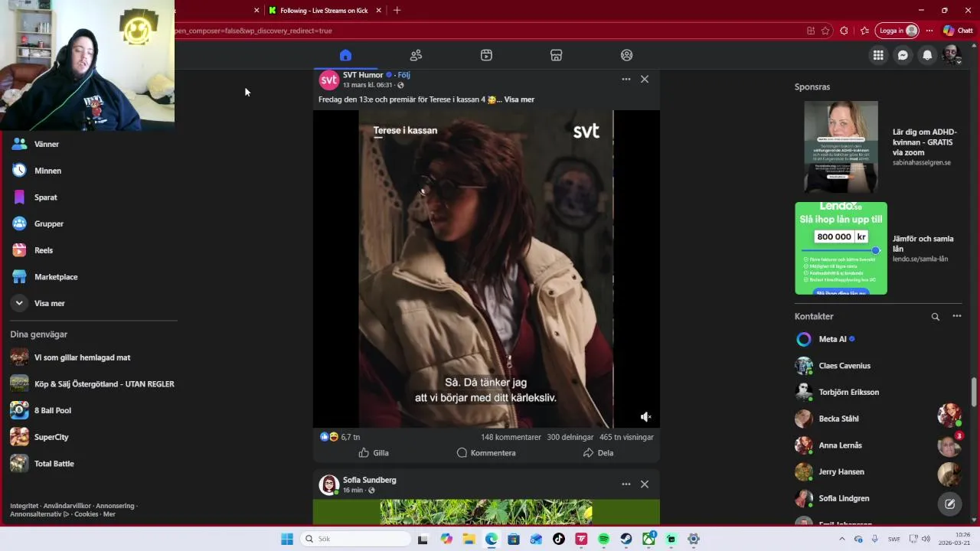Open browser extensions puzzle icon
This screenshot has height=551, width=980.
[844, 31]
